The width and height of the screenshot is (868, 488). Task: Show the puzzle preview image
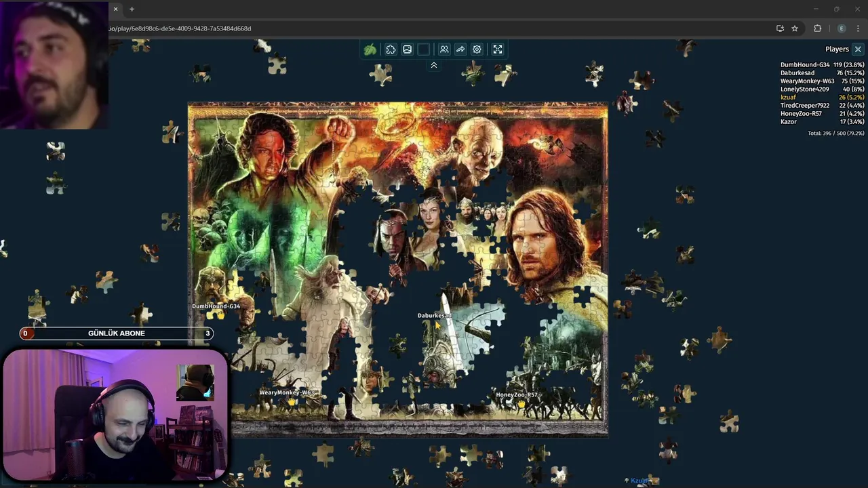[x=407, y=49]
